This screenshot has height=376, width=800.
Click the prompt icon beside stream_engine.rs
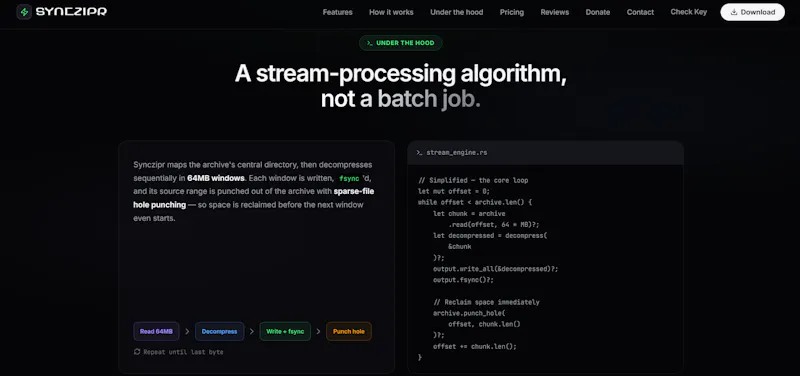click(419, 153)
